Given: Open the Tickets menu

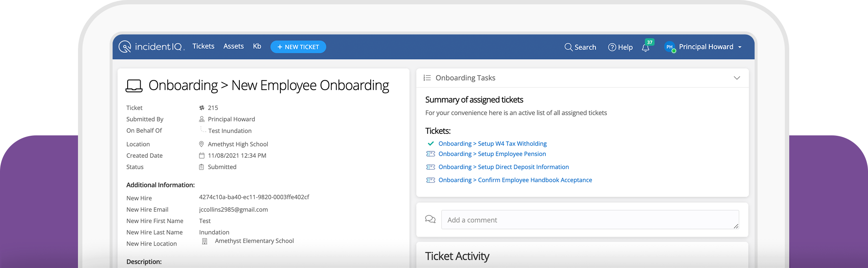Looking at the screenshot, I should pos(203,46).
